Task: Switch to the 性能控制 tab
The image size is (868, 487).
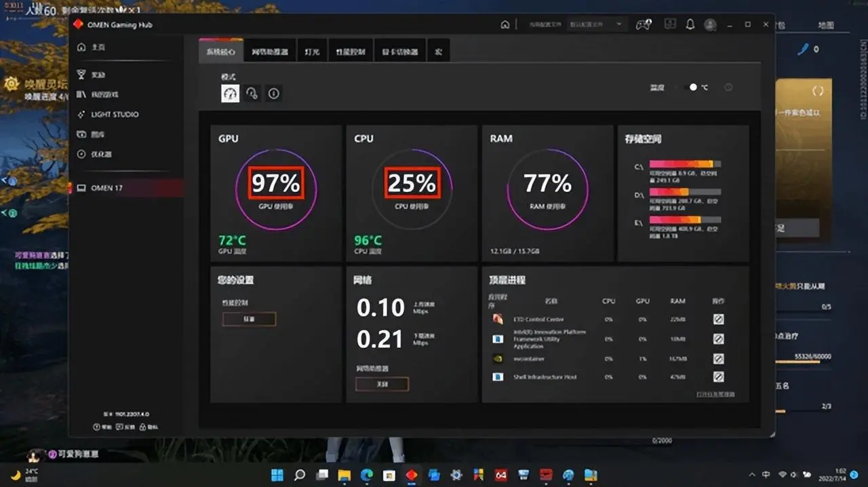Action: (351, 52)
